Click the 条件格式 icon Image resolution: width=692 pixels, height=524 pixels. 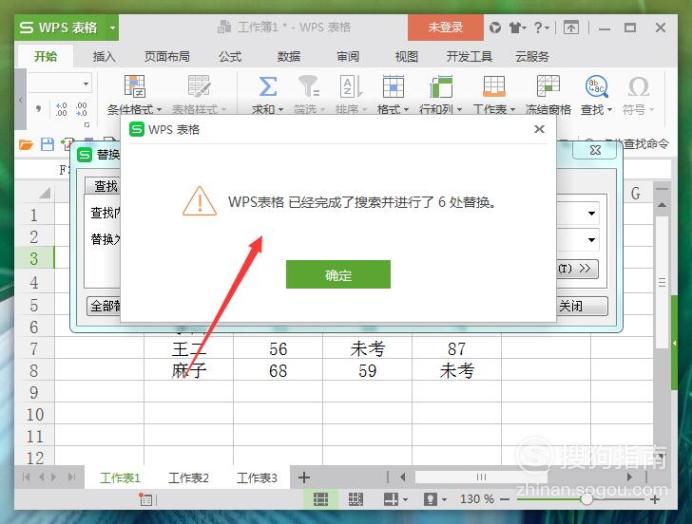click(x=135, y=86)
